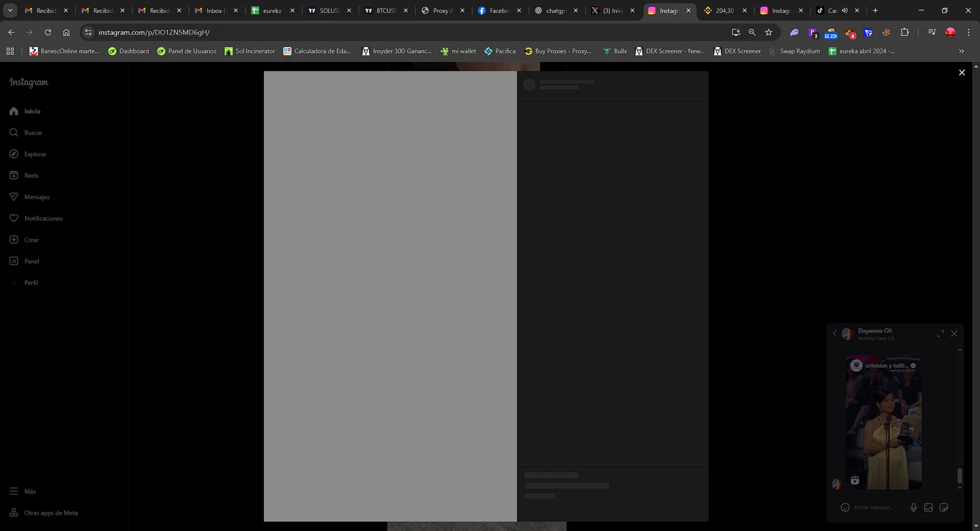Open the shared univision reel thumbnail

click(x=883, y=422)
